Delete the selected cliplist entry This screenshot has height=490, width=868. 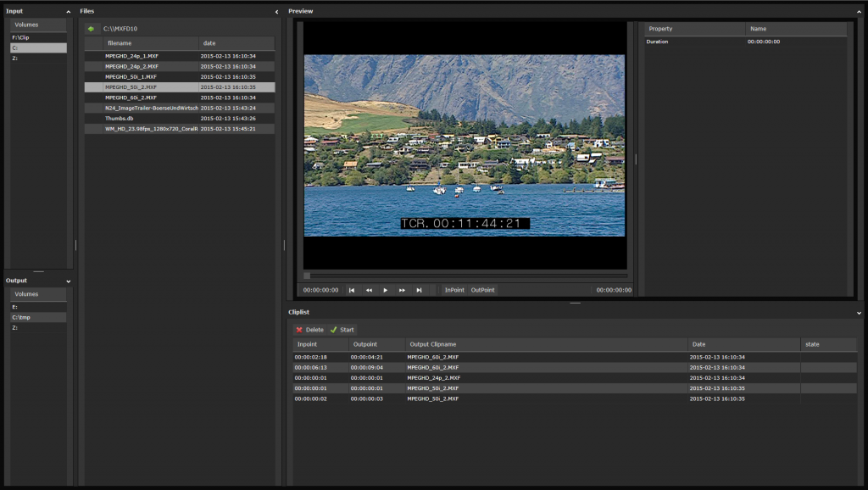coord(309,330)
